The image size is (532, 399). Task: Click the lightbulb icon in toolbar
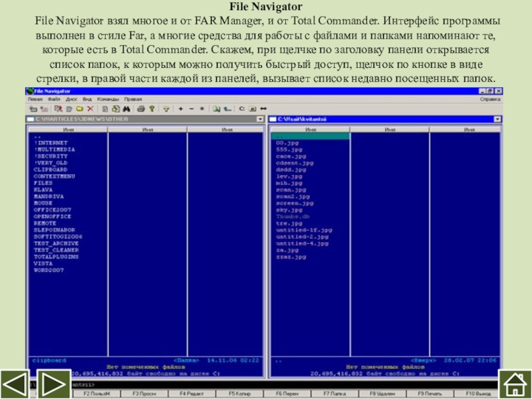click(166, 109)
